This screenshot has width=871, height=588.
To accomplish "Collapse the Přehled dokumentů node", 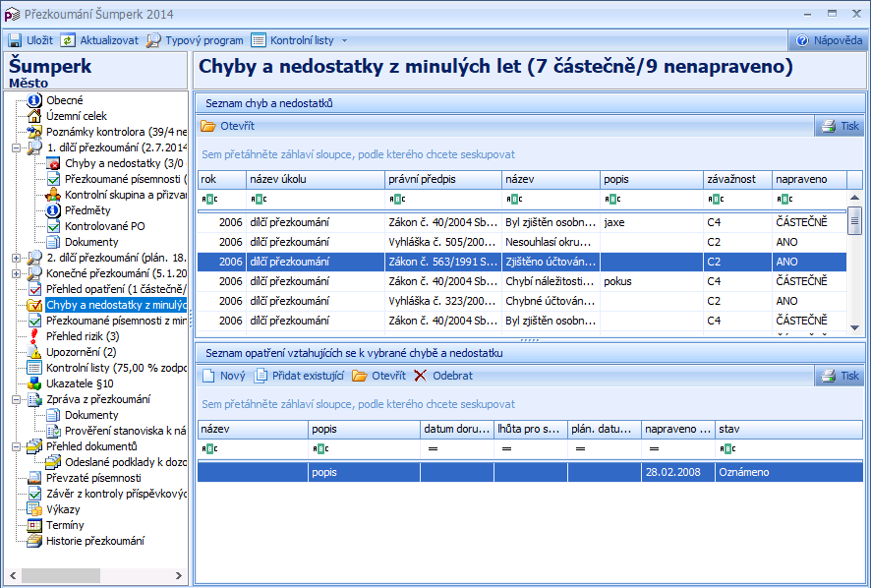I will [x=16, y=446].
